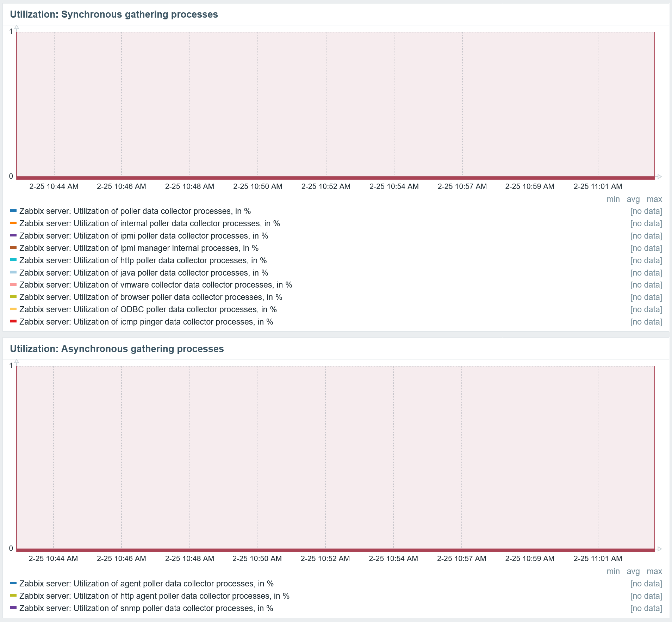Click the 'max' column header in Synchronous legend
The height and width of the screenshot is (622, 672).
pyautogui.click(x=654, y=199)
